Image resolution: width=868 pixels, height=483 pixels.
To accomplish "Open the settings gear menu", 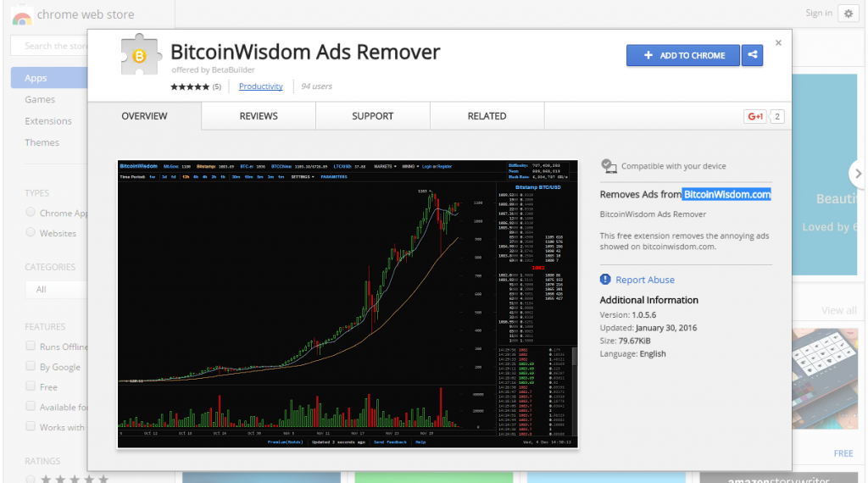I will click(848, 14).
